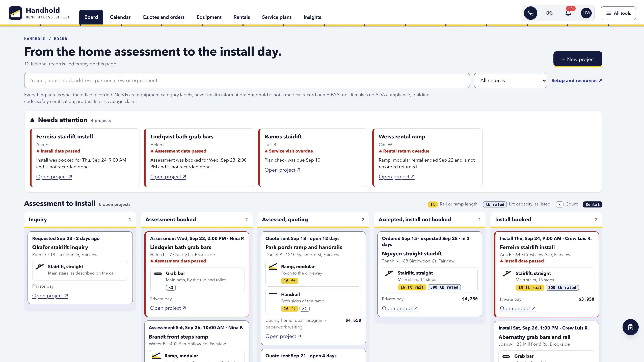Create a New project
Screen dimensions: 644x362
(x=577, y=59)
